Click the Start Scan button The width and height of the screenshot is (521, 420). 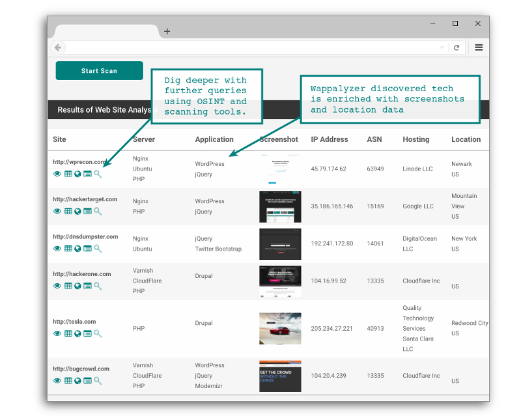tap(100, 70)
